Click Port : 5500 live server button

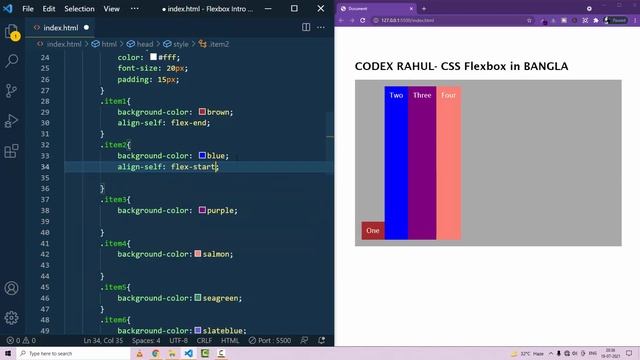tap(270, 340)
